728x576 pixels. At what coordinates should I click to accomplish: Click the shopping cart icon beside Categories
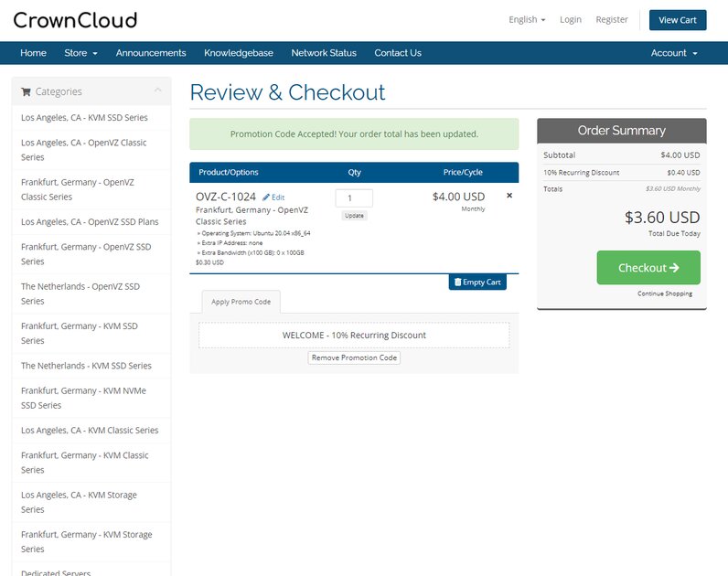pos(26,92)
